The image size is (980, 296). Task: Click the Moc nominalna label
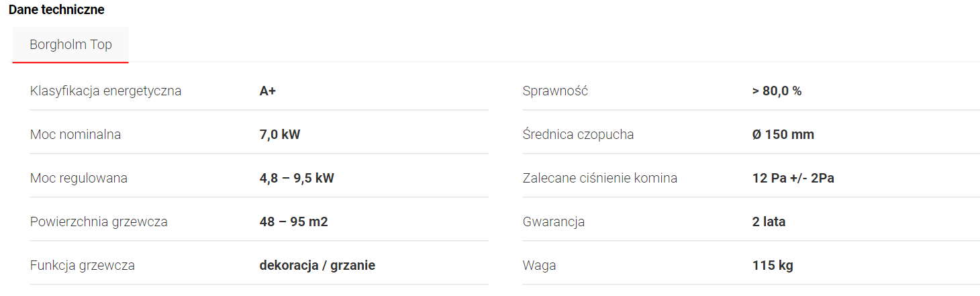(x=75, y=134)
